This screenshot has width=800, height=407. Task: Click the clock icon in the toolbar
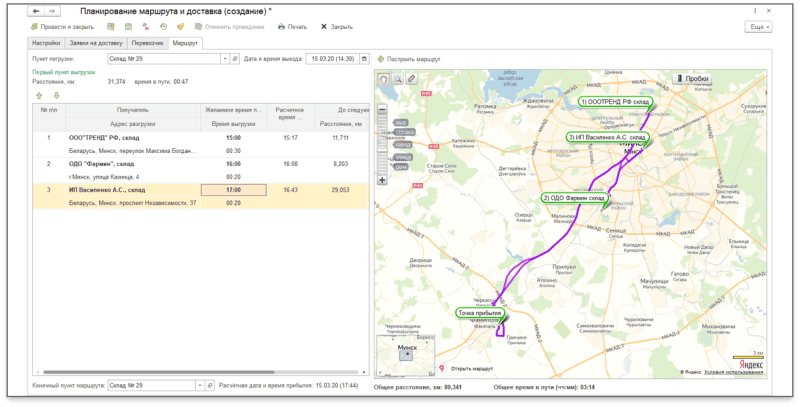pyautogui.click(x=163, y=27)
